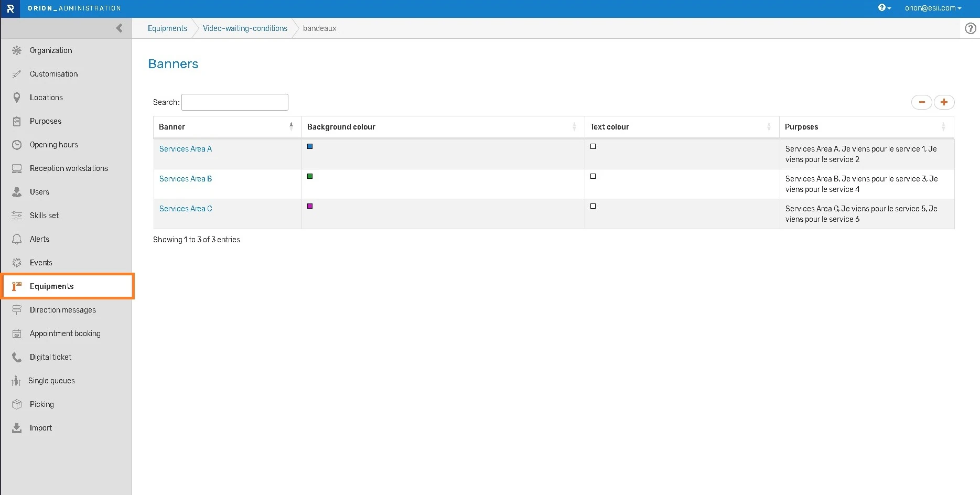Open the help question mark dropdown in top bar
This screenshot has height=495, width=980.
pyautogui.click(x=885, y=8)
